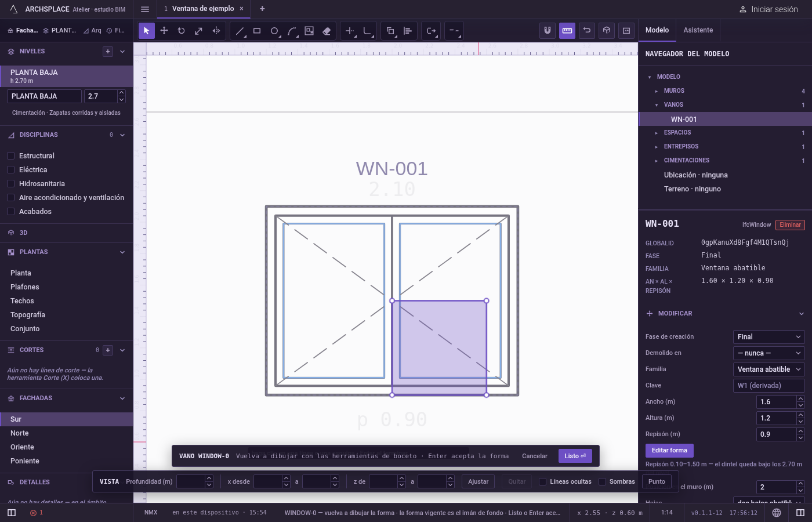Click the globe language icon in status bar
This screenshot has width=812, height=522.
pyautogui.click(x=777, y=513)
